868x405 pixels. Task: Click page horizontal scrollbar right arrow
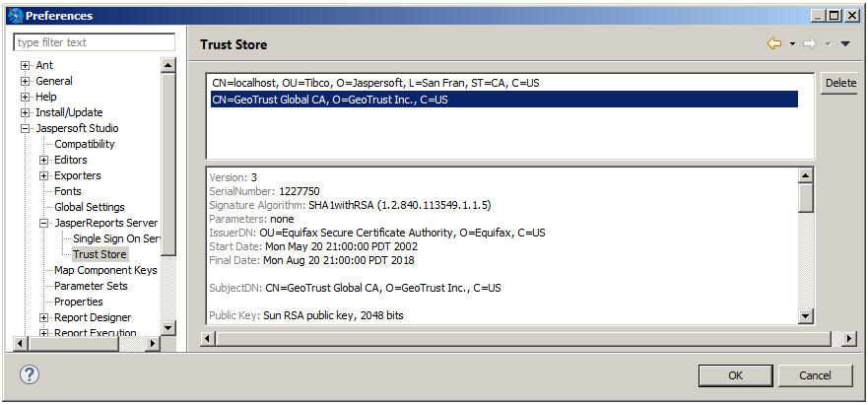click(849, 339)
